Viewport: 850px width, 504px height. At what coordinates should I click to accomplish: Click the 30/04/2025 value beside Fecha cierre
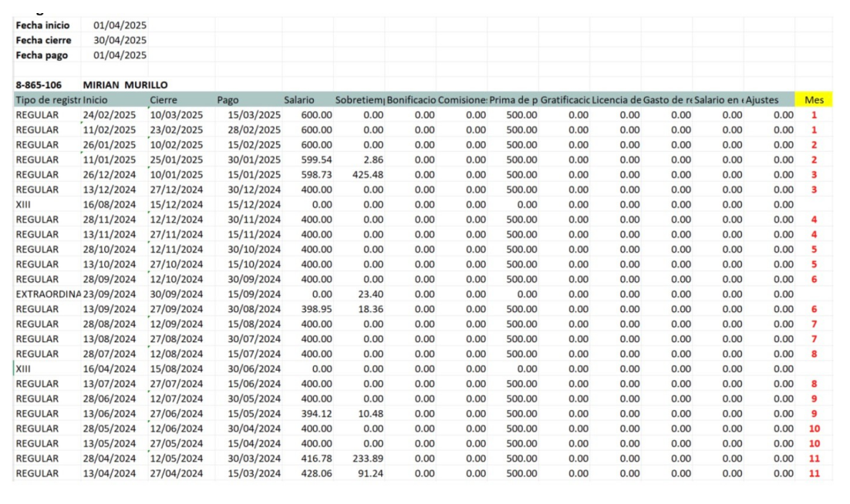coord(120,40)
